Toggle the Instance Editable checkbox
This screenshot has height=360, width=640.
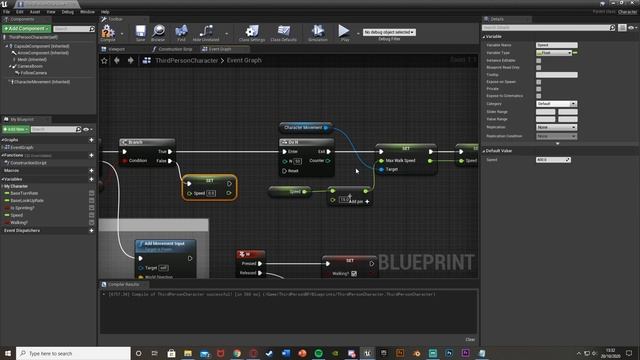pos(538,60)
